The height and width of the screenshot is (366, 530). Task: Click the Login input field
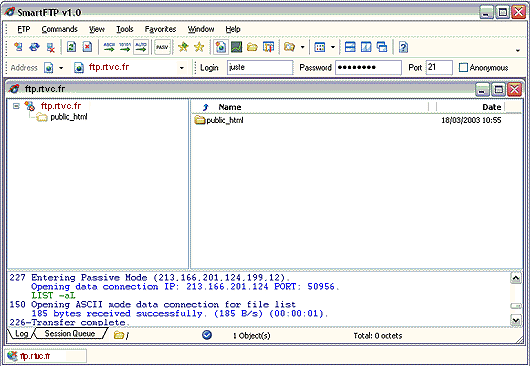(260, 67)
